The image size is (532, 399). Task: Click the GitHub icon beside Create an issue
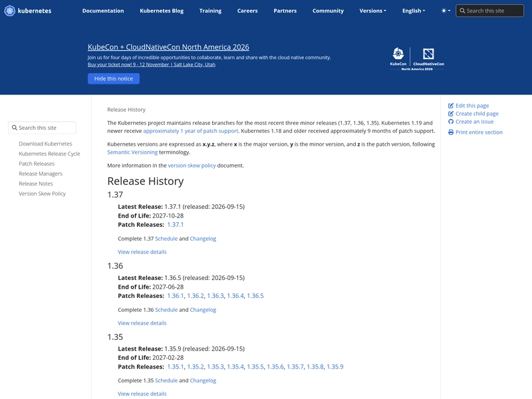(451, 122)
